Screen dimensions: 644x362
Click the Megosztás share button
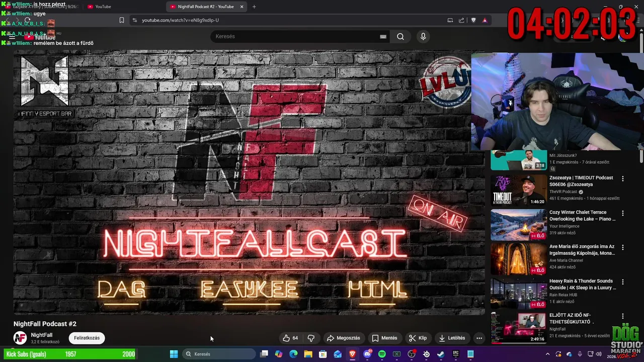coord(343,338)
